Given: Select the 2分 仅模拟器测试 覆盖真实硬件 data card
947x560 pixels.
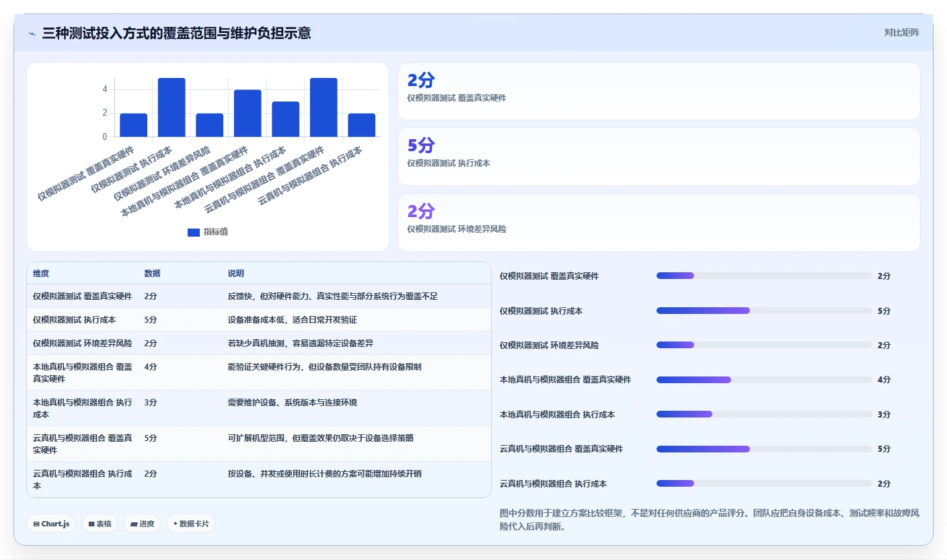Looking at the screenshot, I should click(659, 91).
